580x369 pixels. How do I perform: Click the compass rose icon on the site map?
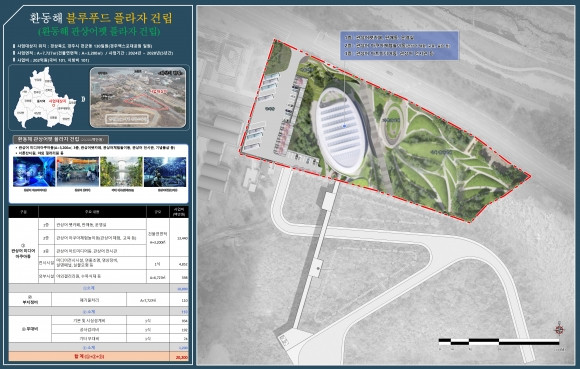[x=559, y=329]
